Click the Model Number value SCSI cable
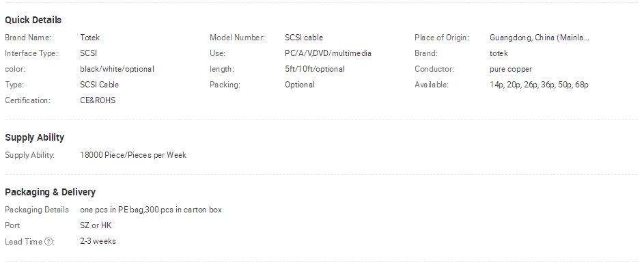Screen dimensions: 644x265 (x=304, y=38)
